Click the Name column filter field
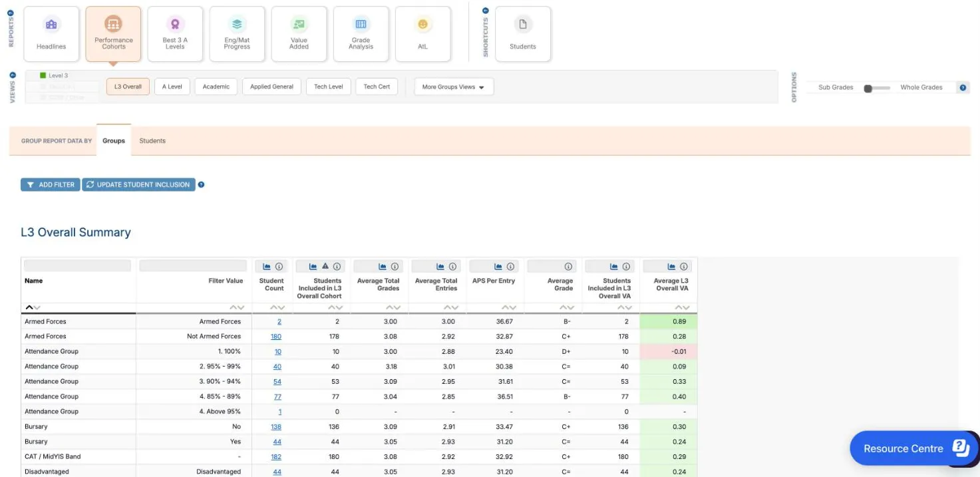 [x=78, y=265]
